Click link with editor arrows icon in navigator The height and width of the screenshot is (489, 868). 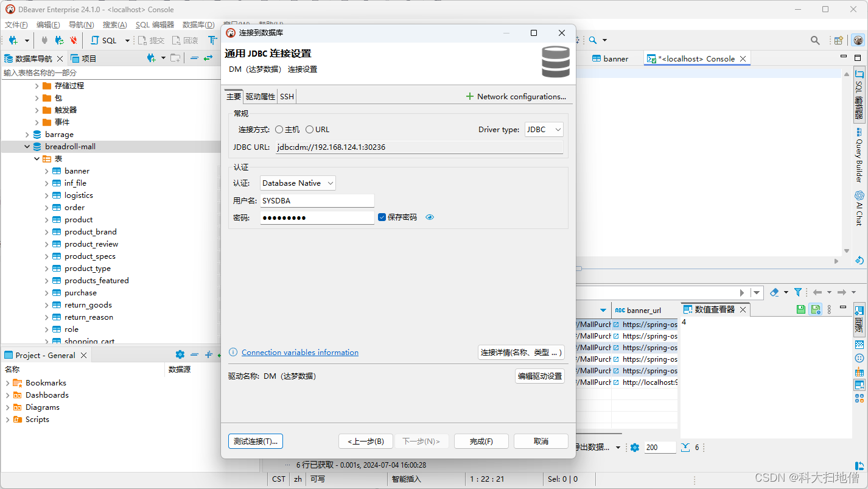[x=208, y=58]
